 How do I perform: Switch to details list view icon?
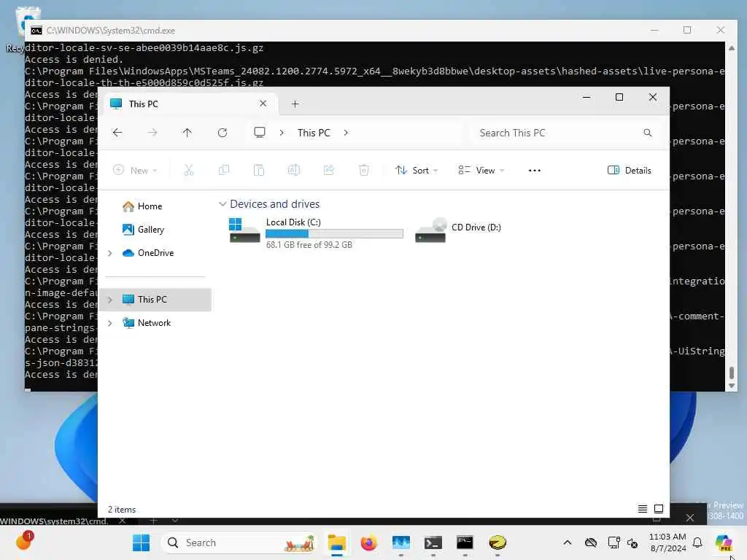click(643, 509)
